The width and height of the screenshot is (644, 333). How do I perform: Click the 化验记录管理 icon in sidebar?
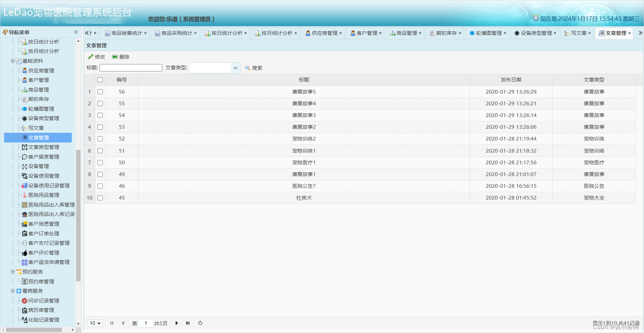click(24, 320)
